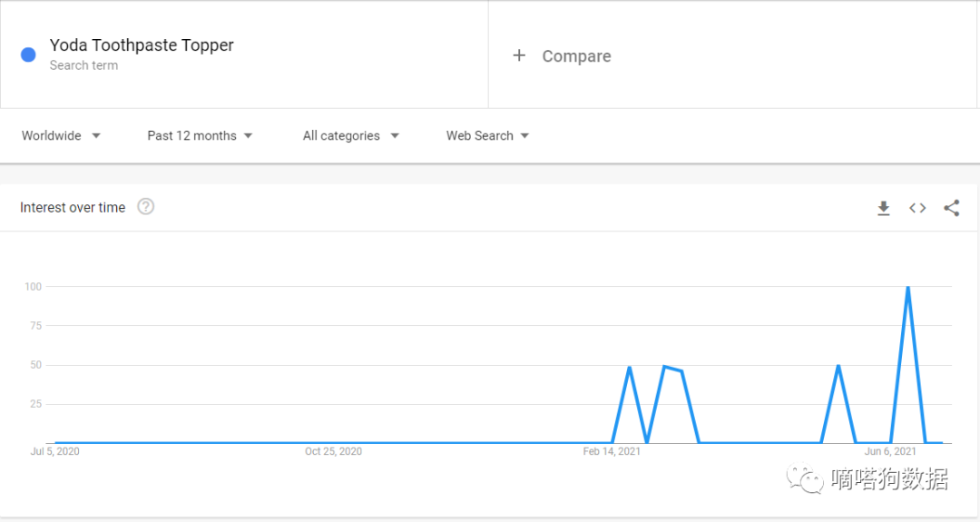Expand the Web Search type dropdown
The image size is (980, 522).
click(487, 136)
